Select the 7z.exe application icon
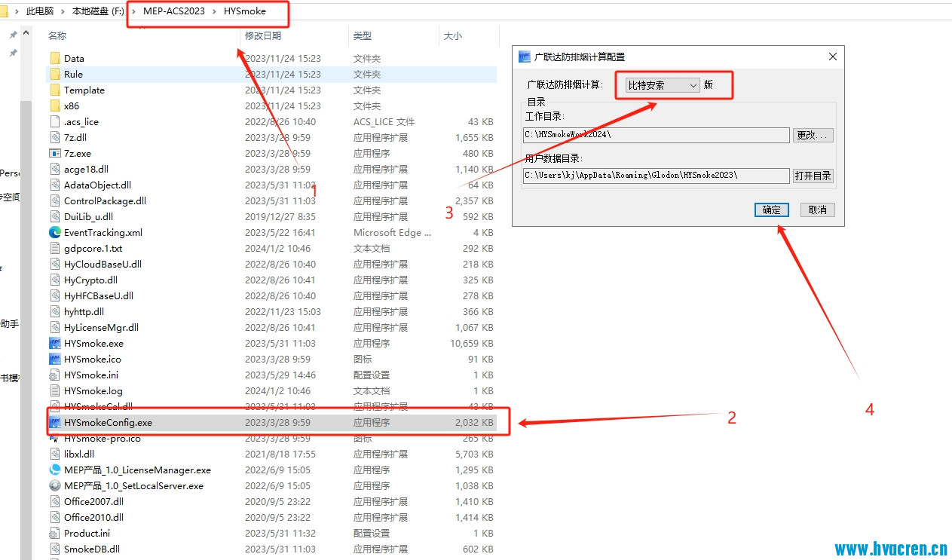952x560 pixels. coord(54,153)
